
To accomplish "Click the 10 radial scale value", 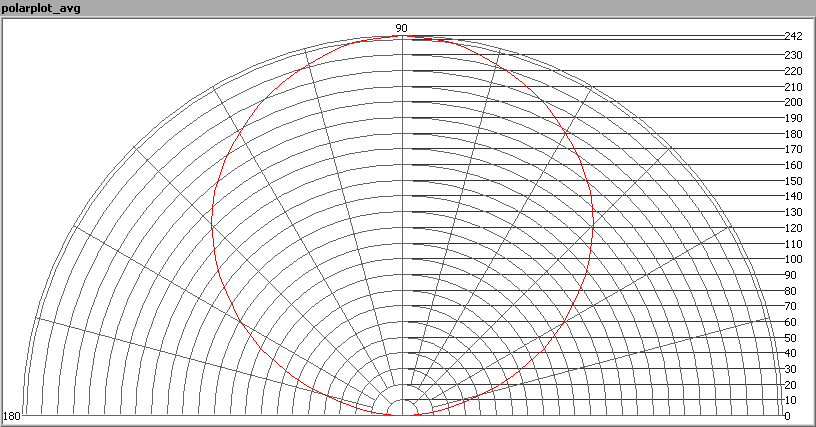I will (790, 400).
